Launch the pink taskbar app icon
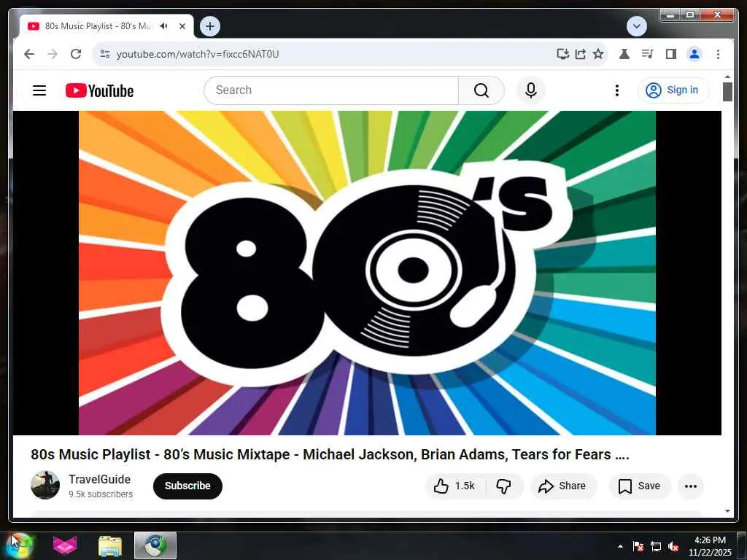The height and width of the screenshot is (560, 747). click(x=65, y=545)
